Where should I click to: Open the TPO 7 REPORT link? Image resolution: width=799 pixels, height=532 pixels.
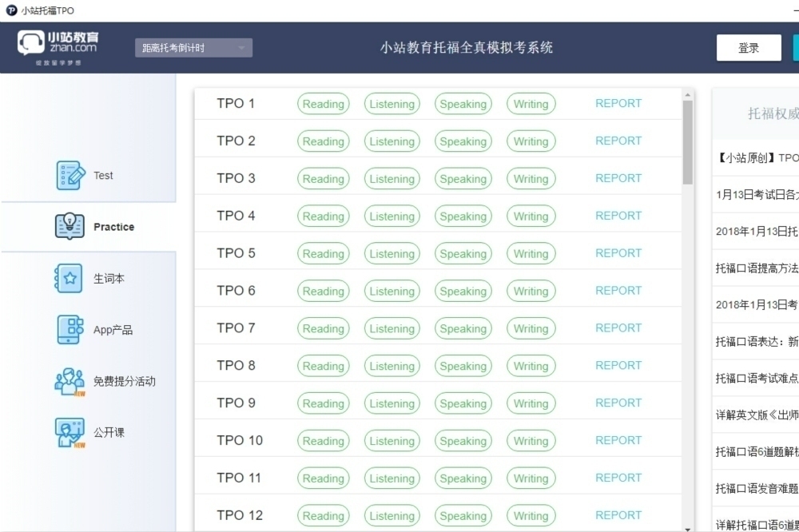click(x=618, y=328)
